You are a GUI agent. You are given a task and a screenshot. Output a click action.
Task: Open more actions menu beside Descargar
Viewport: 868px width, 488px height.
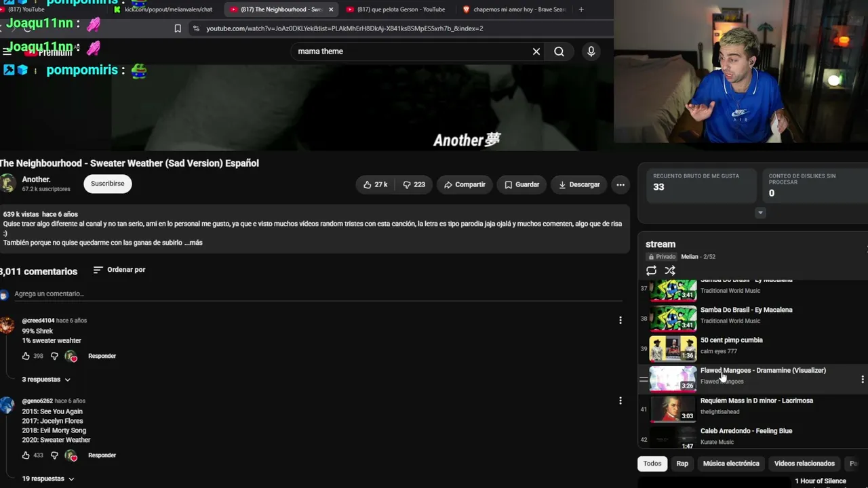620,184
